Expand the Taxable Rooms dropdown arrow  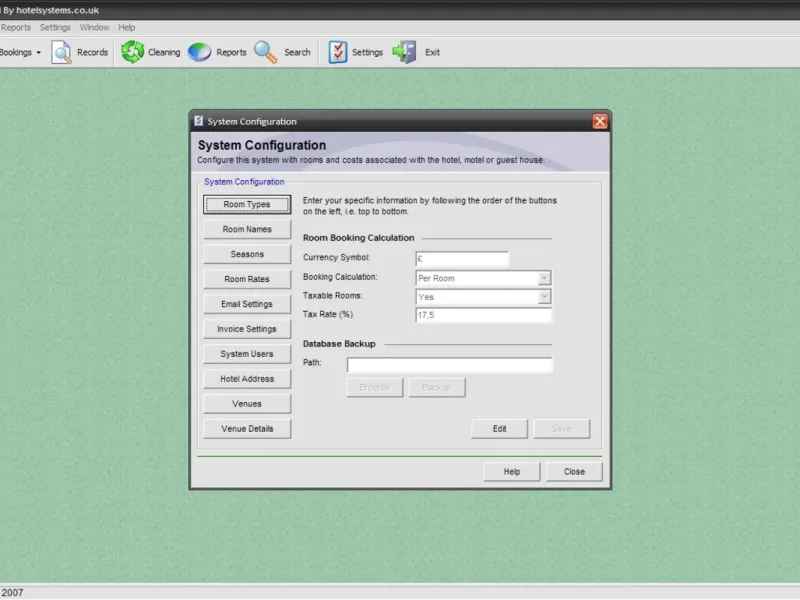(544, 297)
